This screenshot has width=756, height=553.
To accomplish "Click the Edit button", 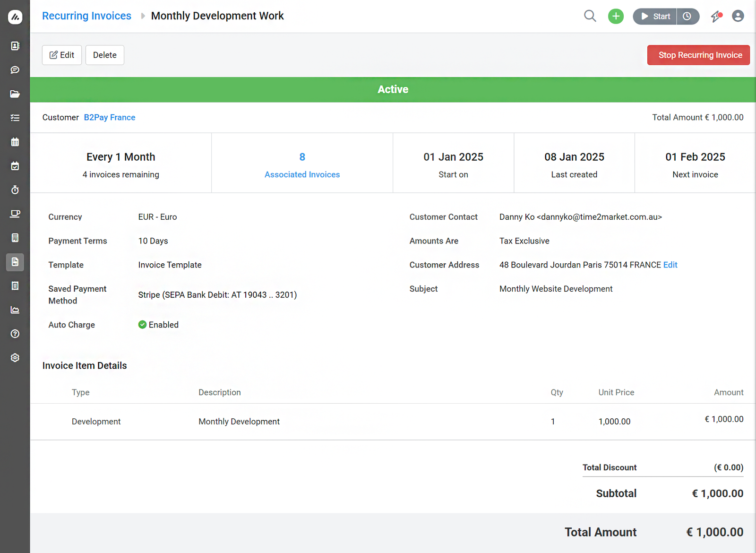I will (x=62, y=55).
